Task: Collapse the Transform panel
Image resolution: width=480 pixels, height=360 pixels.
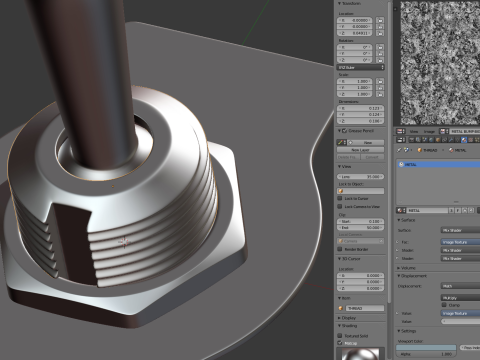Action: [339, 3]
